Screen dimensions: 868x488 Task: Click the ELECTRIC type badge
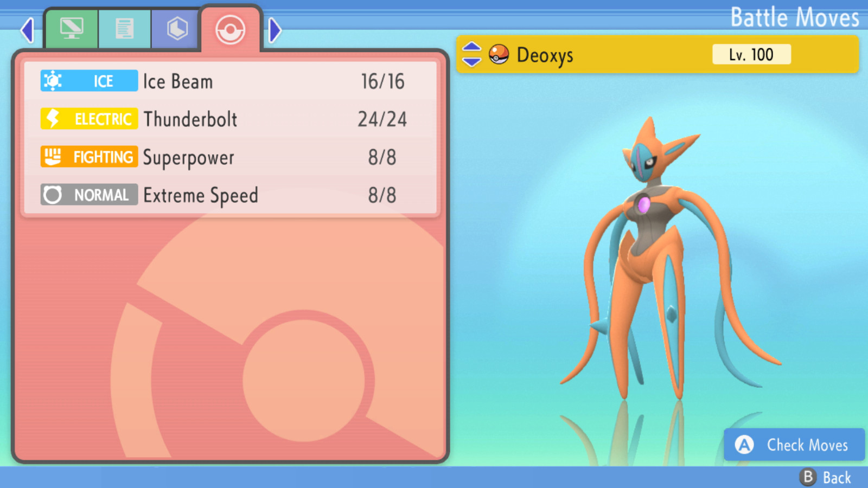[x=89, y=119]
